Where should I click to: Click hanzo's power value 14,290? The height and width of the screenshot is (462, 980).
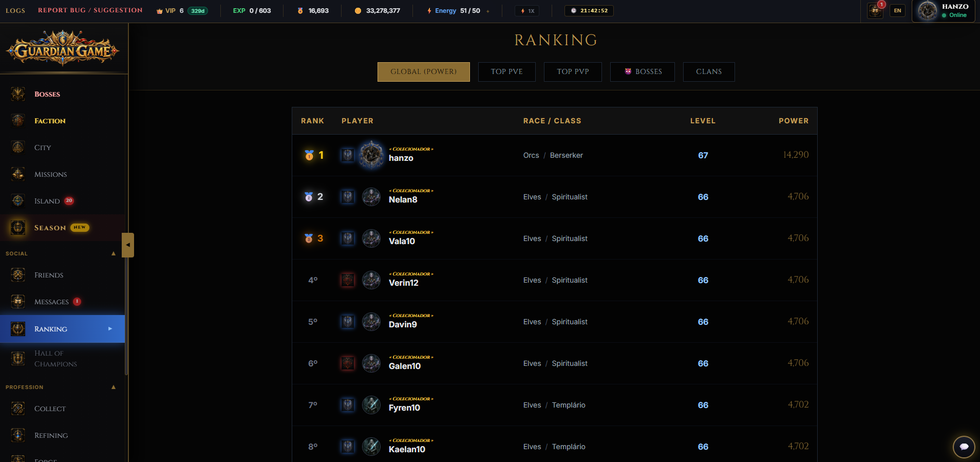[796, 155]
